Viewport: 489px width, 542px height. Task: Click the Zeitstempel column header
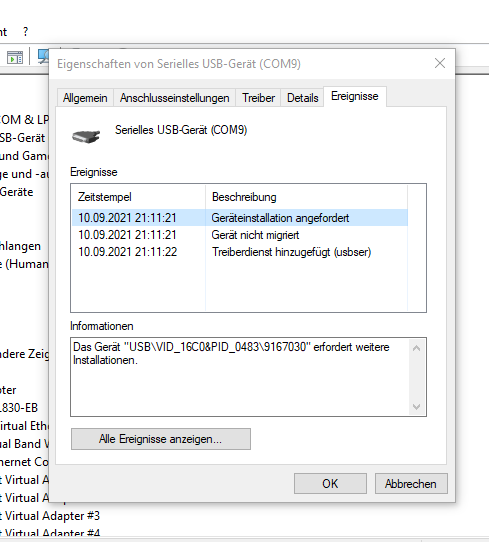click(x=138, y=197)
